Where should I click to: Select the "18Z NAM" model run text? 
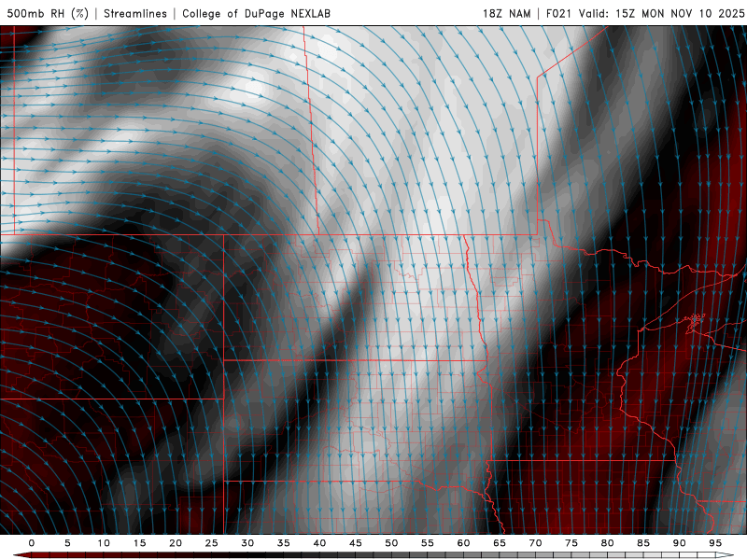(x=506, y=13)
